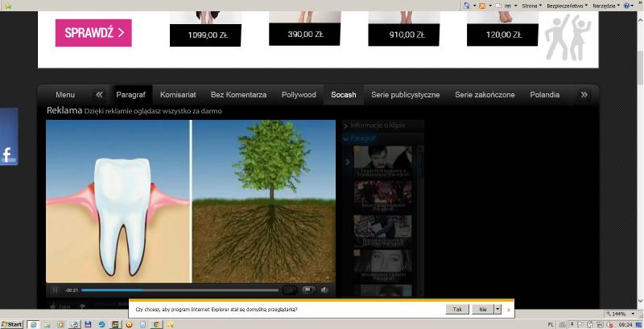The height and width of the screenshot is (329, 644).
Task: Click the pink 'SPRAWDŹ' button
Action: click(x=93, y=33)
